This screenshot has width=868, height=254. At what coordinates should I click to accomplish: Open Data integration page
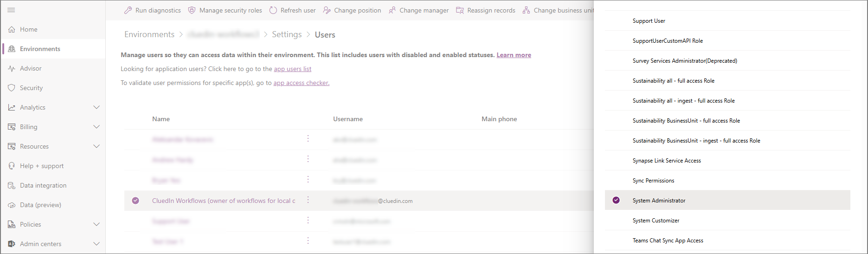[53, 185]
